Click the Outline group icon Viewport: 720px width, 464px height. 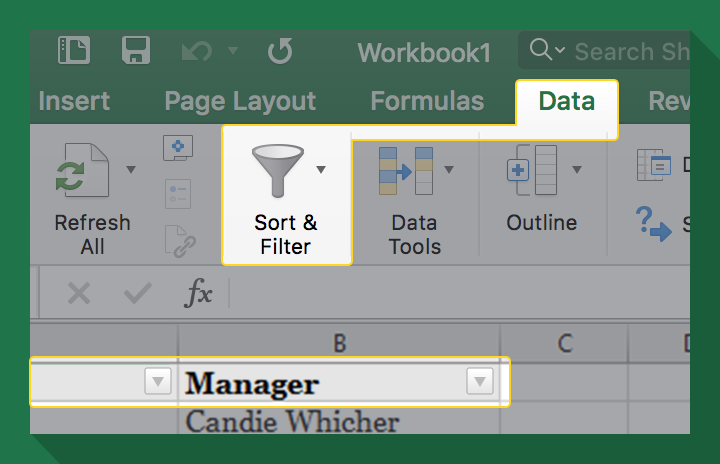click(x=533, y=170)
